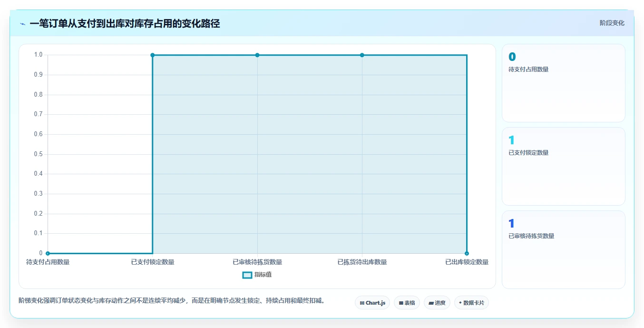Click the 已支付锁定数量 axis label
The image size is (644, 328).
pos(153,262)
